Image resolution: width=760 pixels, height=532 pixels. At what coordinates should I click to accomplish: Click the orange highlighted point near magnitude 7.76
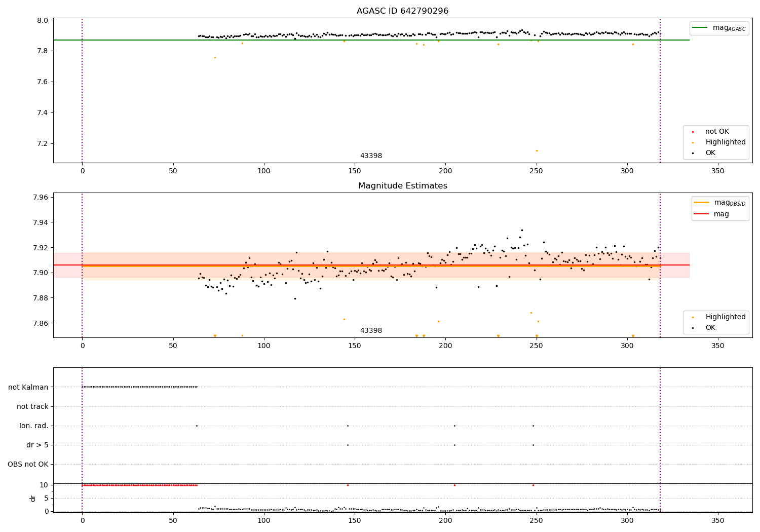click(215, 57)
